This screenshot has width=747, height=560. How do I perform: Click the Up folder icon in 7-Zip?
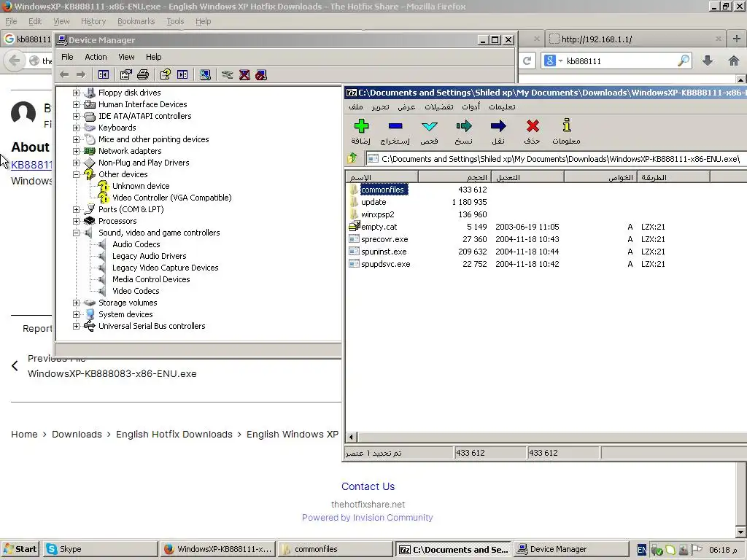pyautogui.click(x=353, y=158)
